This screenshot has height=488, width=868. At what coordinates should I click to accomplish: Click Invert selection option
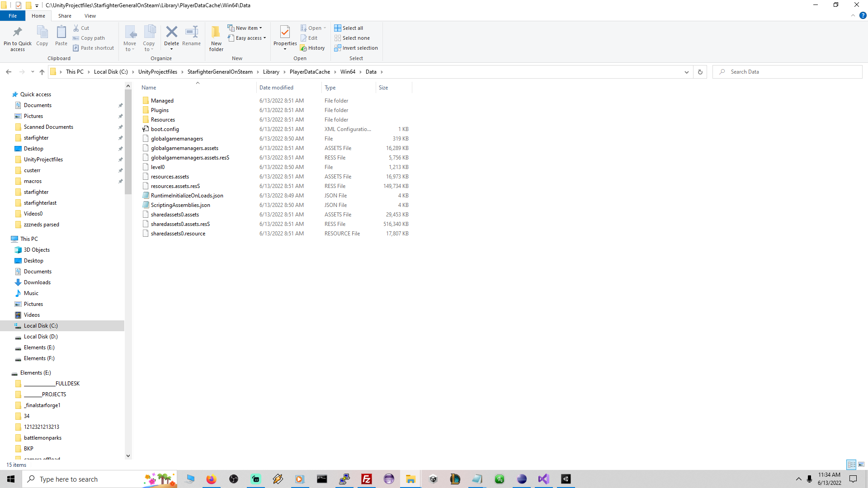coord(356,48)
